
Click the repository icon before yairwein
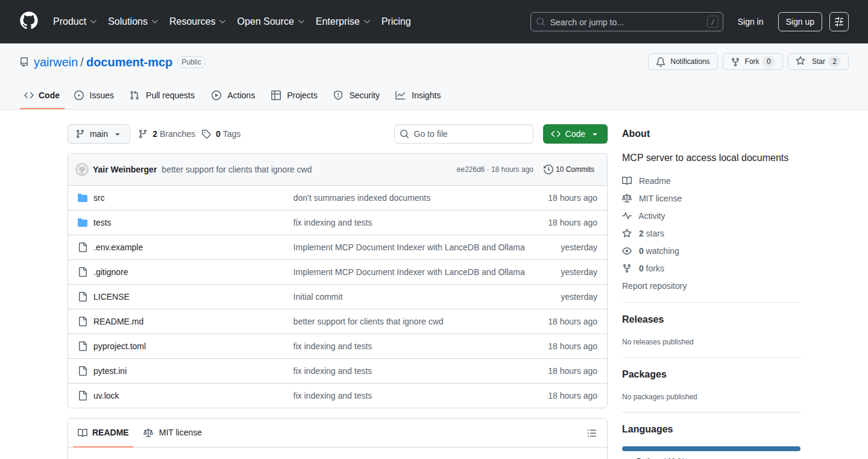(24, 62)
